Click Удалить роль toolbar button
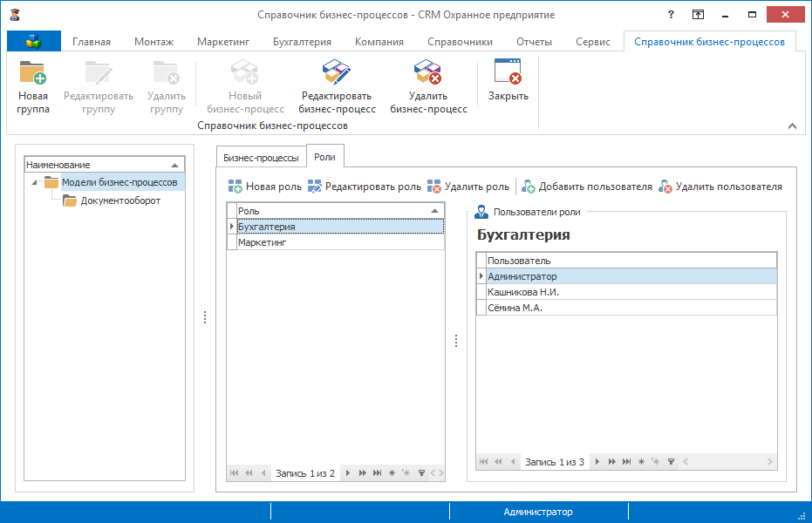The width and height of the screenshot is (812, 523). tap(468, 187)
